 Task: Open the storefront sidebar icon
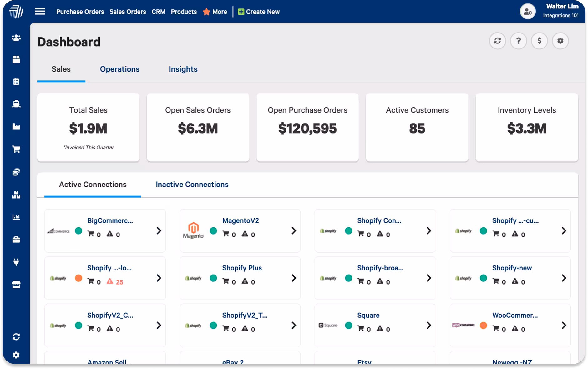(x=16, y=284)
